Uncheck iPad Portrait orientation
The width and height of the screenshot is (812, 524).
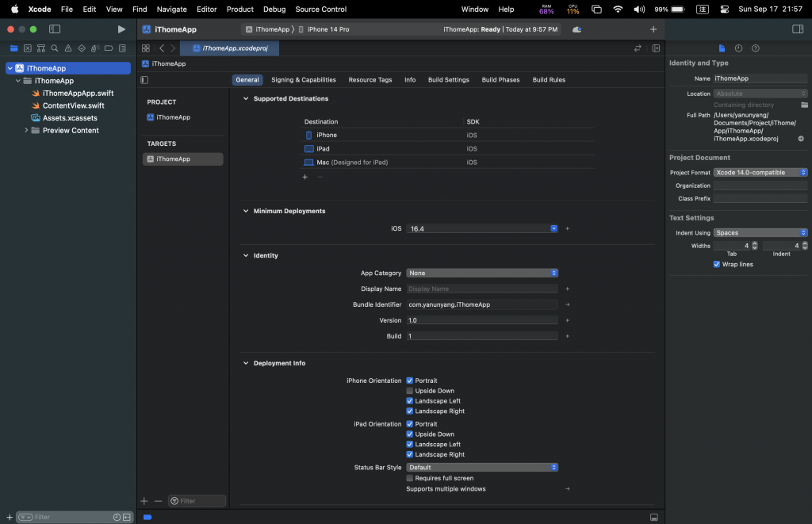(410, 424)
